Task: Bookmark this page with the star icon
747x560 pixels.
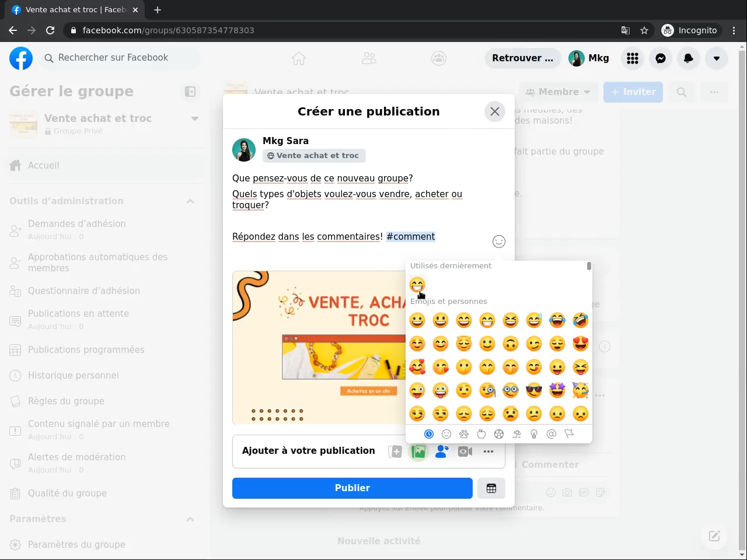Action: click(x=644, y=30)
